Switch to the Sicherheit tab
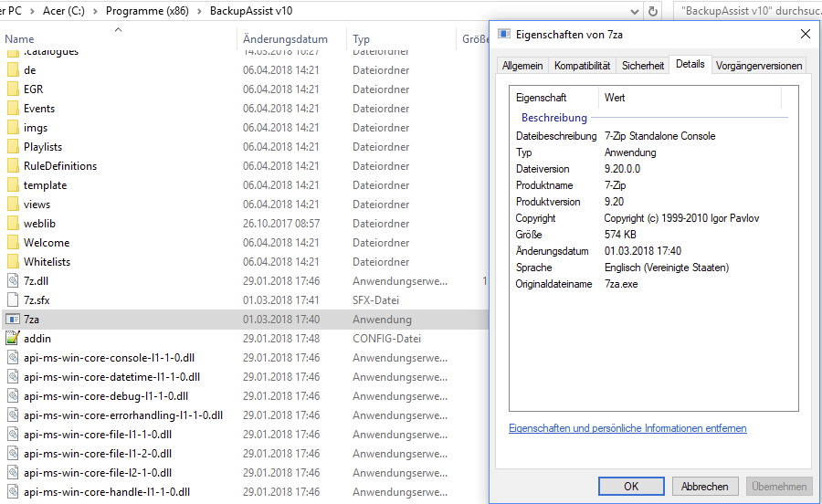Viewport: 822px width, 504px height. pyautogui.click(x=643, y=66)
